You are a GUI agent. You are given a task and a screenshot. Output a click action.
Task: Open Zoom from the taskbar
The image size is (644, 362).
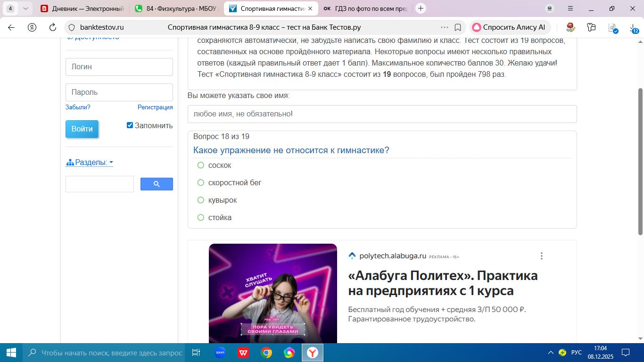220,353
